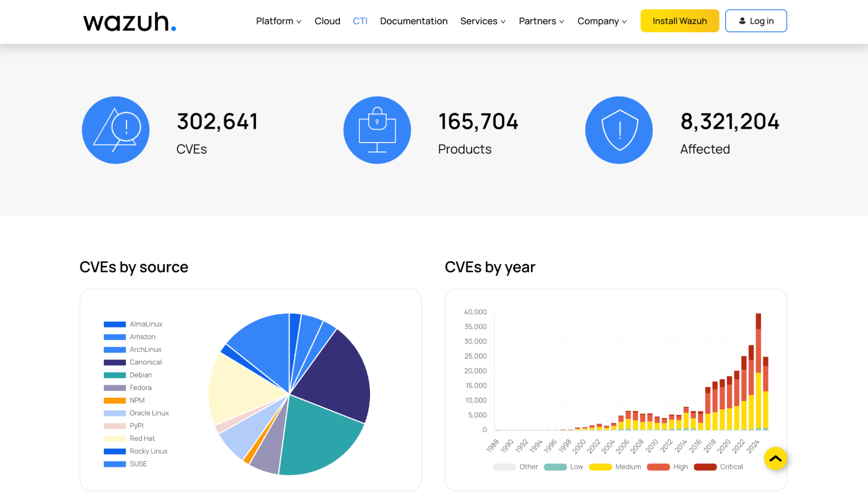This screenshot has height=493, width=868.
Task: Toggle AlmaLinux in the pie legend
Action: point(133,324)
